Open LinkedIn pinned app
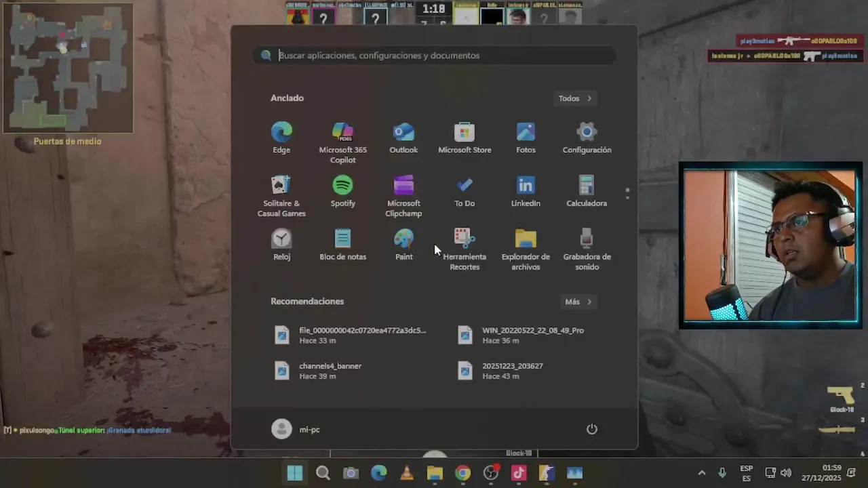The width and height of the screenshot is (868, 488). (x=526, y=192)
